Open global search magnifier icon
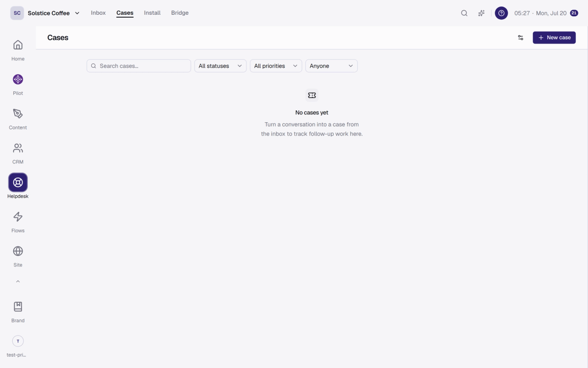The height and width of the screenshot is (368, 588). [464, 13]
